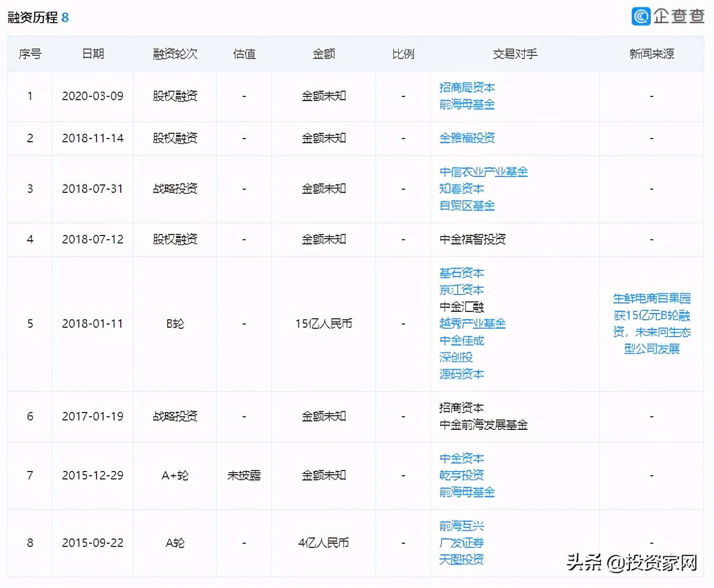
Task: Click the 中金资本 link in the A+轮 row
Action: (461, 458)
